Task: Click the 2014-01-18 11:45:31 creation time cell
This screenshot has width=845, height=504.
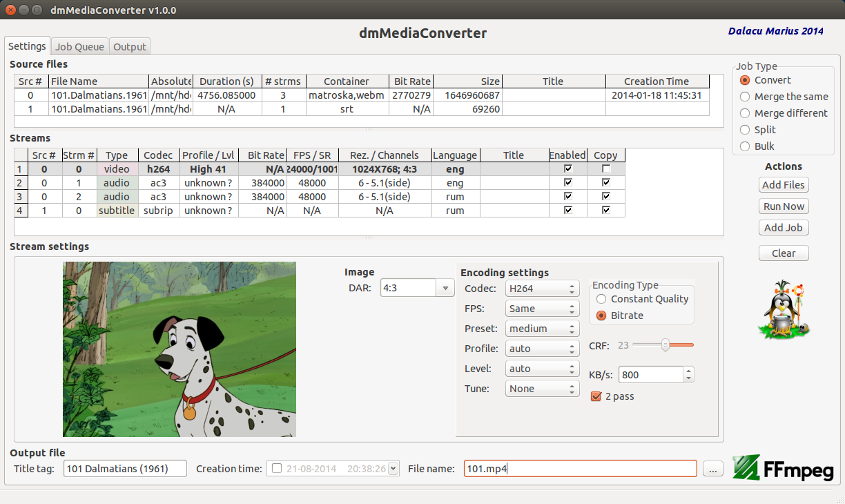Action: pyautogui.click(x=657, y=95)
